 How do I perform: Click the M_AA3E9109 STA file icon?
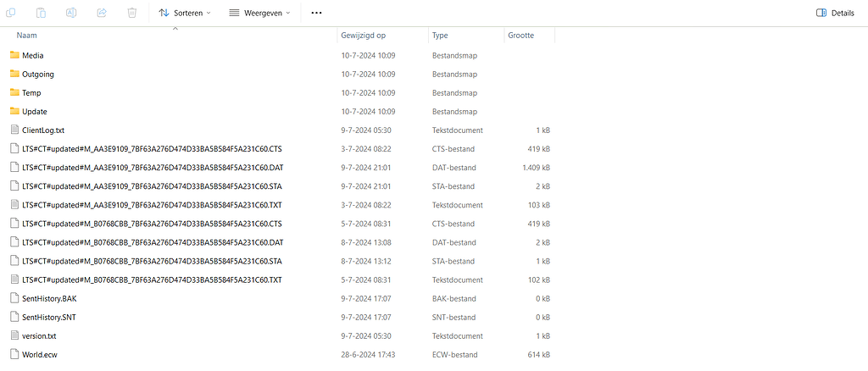click(x=15, y=185)
